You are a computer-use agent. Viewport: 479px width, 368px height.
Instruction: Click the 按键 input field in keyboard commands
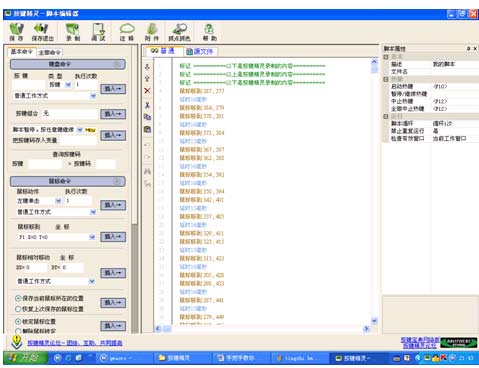(29, 85)
